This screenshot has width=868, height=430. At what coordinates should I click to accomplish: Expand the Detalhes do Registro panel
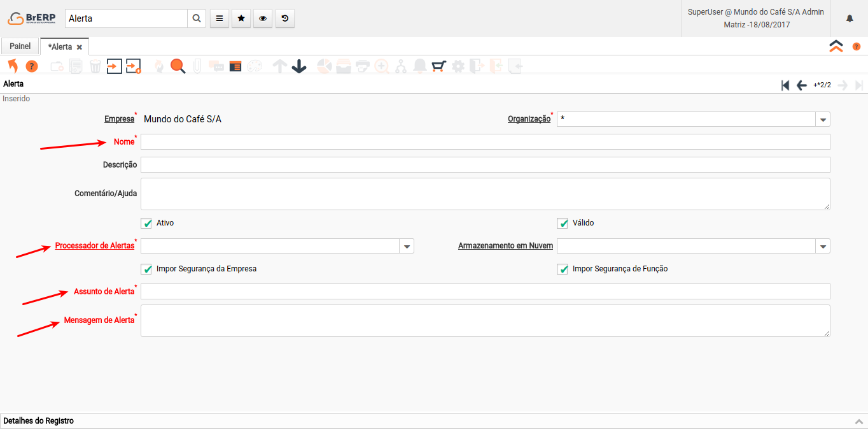858,421
